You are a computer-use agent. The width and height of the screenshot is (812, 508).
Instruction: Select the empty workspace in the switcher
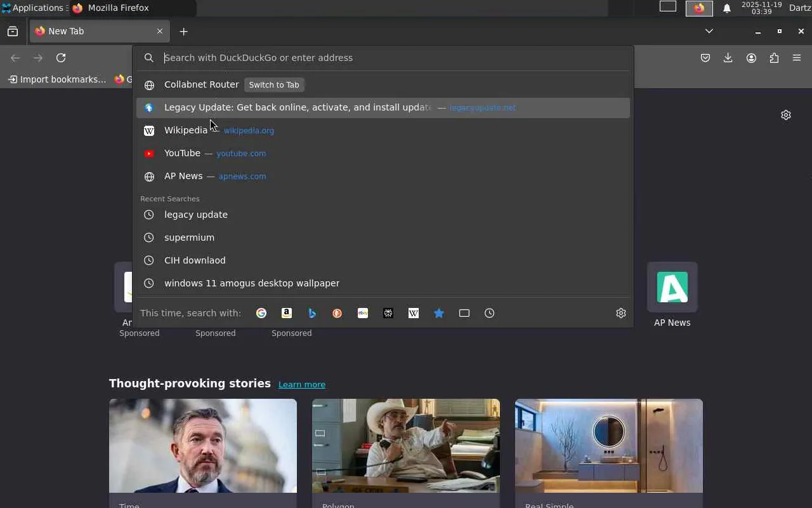point(668,7)
